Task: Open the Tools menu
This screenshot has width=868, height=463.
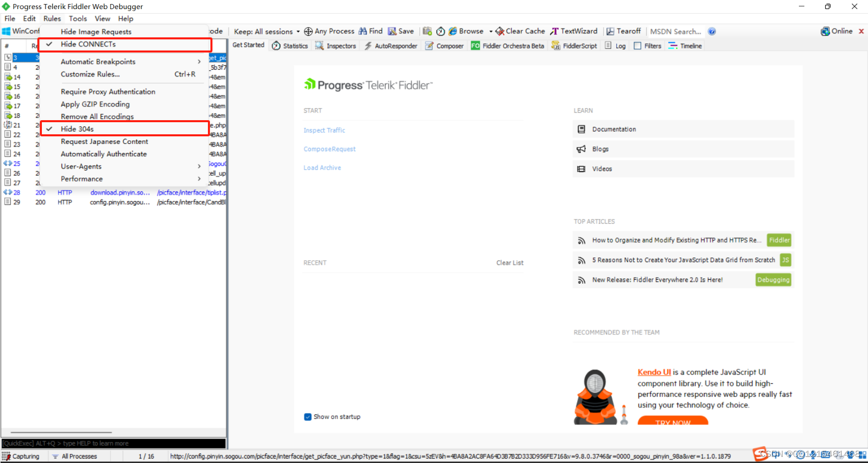Action: pyautogui.click(x=78, y=19)
